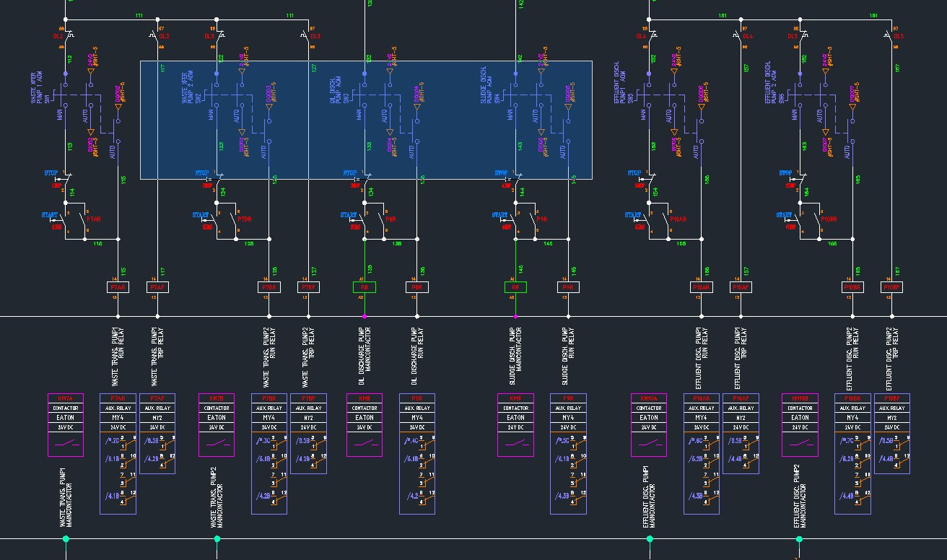
Task: Select the cyan junction under waste pump1 maincontactor
Action: pyautogui.click(x=66, y=538)
